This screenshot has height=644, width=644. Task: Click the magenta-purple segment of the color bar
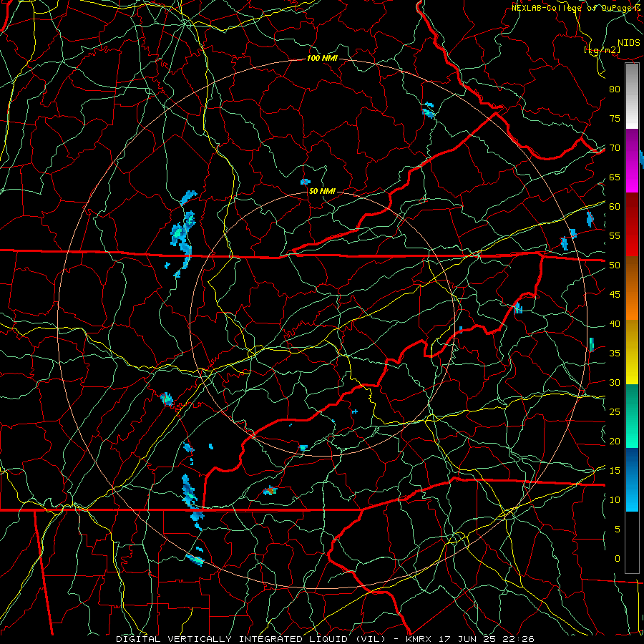[632, 161]
